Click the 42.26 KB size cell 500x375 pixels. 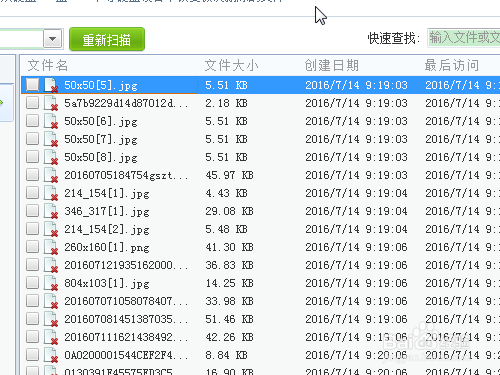(x=229, y=337)
